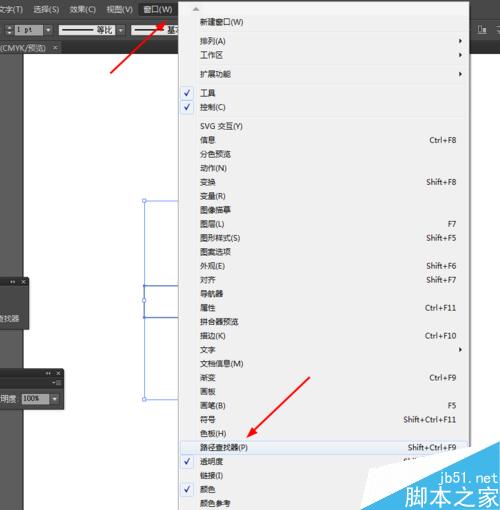Click stroke weight stepper arrows
Viewport: 500px width, 510px height.
[x=9, y=30]
